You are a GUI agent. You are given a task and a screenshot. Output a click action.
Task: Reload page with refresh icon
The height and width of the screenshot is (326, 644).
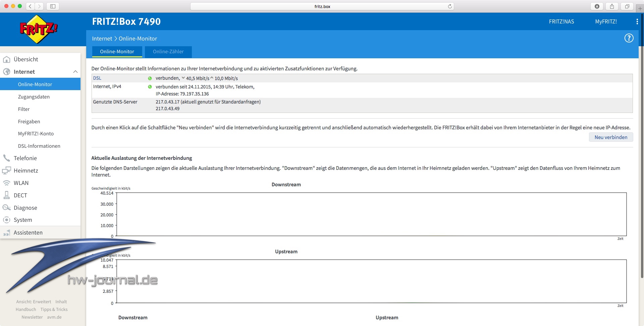click(x=450, y=6)
